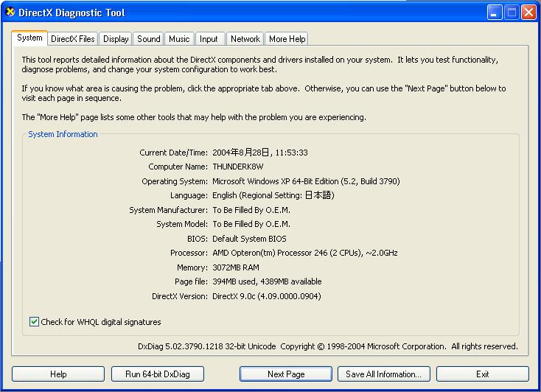This screenshot has width=541, height=392.
Task: Open the Network tab
Action: click(245, 39)
